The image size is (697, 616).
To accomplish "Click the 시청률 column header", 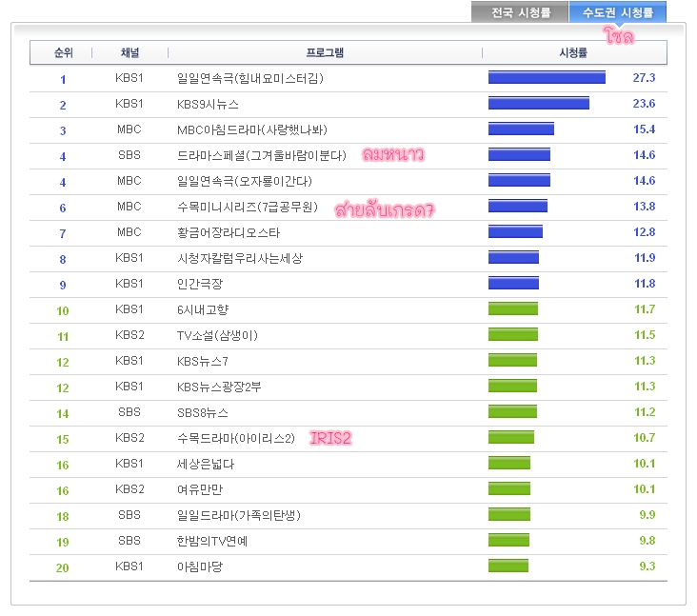I will (573, 53).
